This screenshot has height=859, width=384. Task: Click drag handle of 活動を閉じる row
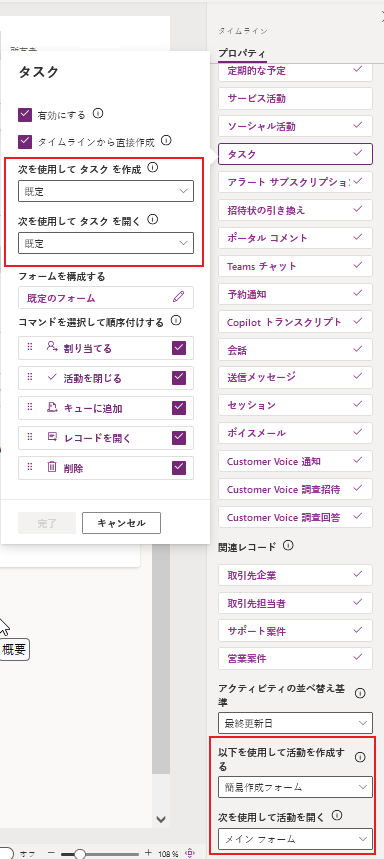tap(30, 377)
